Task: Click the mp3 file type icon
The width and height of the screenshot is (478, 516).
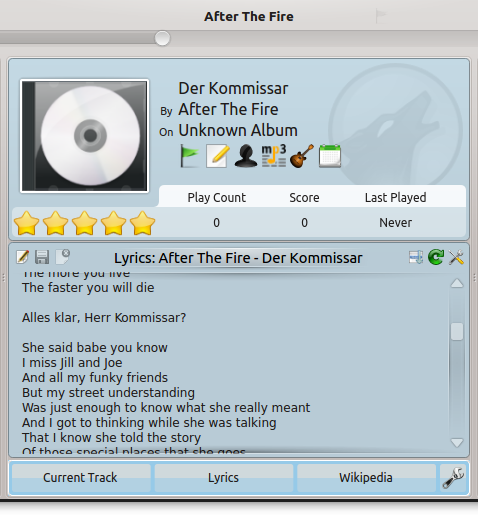Action: (274, 156)
